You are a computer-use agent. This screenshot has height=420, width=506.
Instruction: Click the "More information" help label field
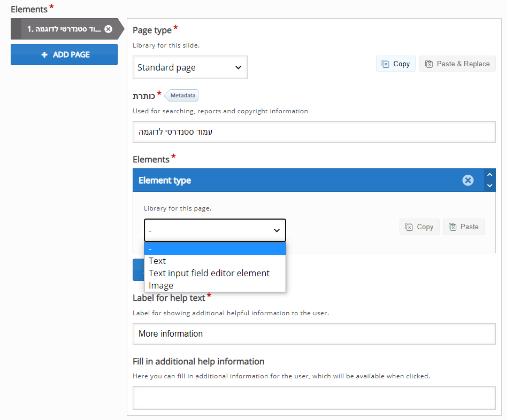tap(314, 333)
